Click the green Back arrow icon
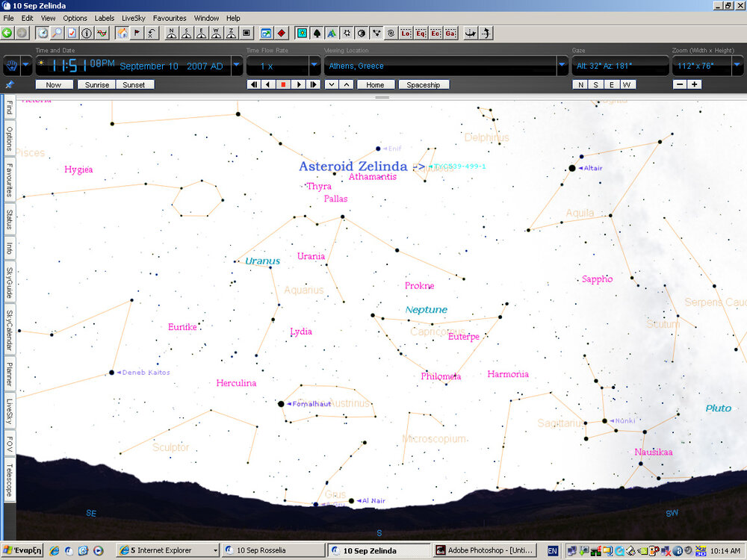 7,33
